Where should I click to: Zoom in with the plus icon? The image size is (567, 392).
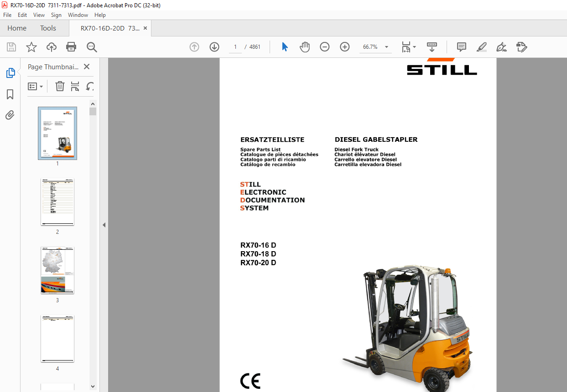pos(345,47)
